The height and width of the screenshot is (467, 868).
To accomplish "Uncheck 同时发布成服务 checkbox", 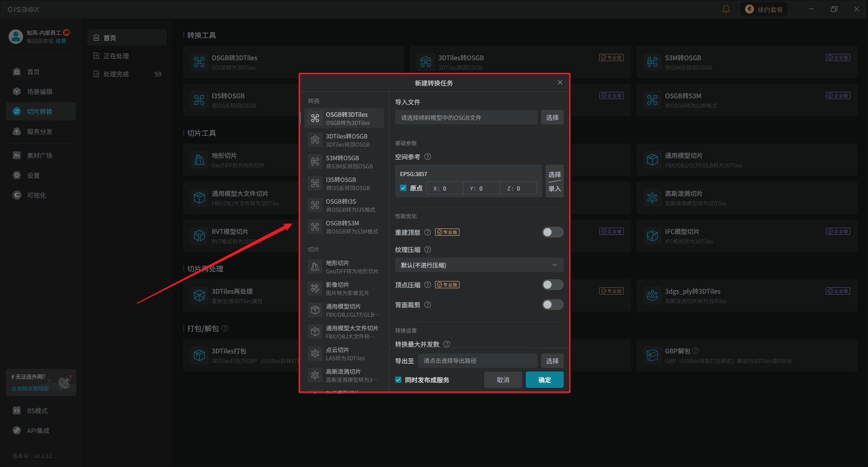I will point(398,380).
